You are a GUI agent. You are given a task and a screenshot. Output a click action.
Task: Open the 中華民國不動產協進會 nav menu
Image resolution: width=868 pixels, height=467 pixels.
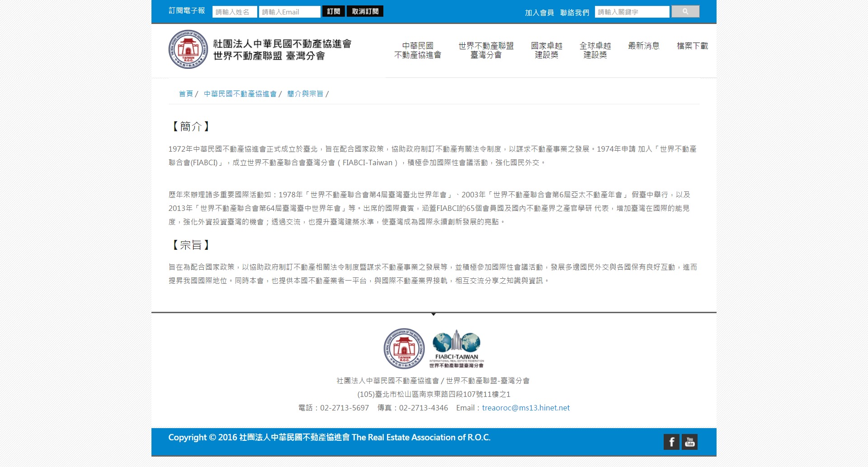click(x=417, y=50)
